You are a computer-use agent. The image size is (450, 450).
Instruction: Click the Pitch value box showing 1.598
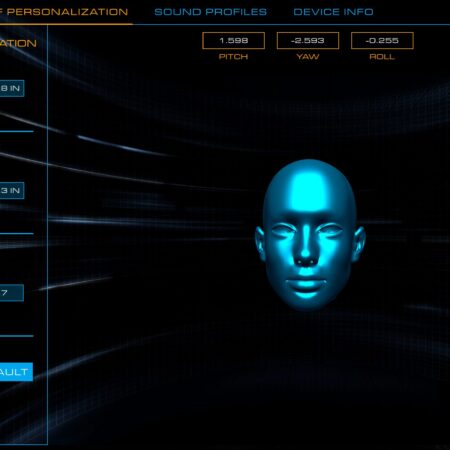tap(233, 41)
